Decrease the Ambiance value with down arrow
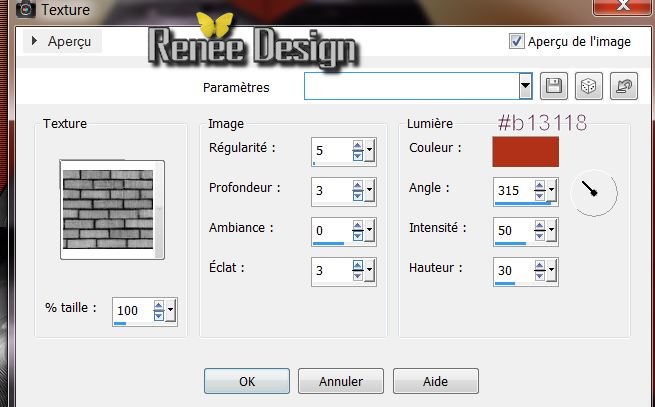This screenshot has width=655, height=407. pyautogui.click(x=358, y=236)
